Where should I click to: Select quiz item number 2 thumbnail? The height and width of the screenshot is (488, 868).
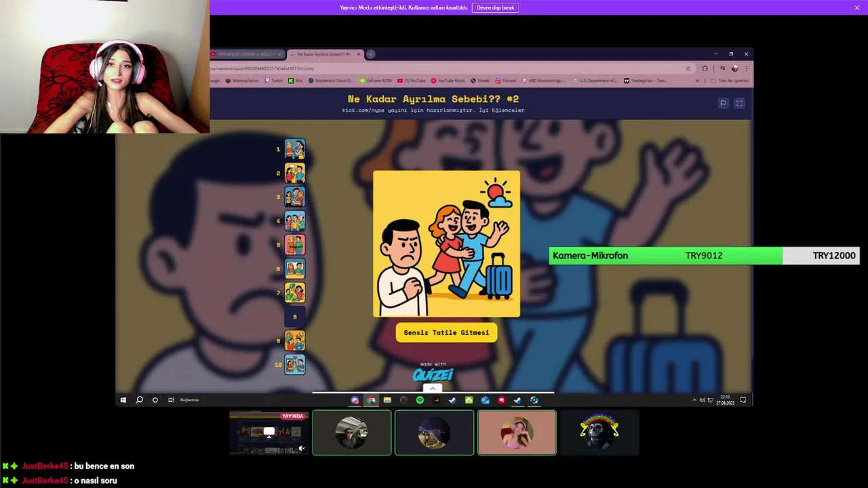pos(294,173)
